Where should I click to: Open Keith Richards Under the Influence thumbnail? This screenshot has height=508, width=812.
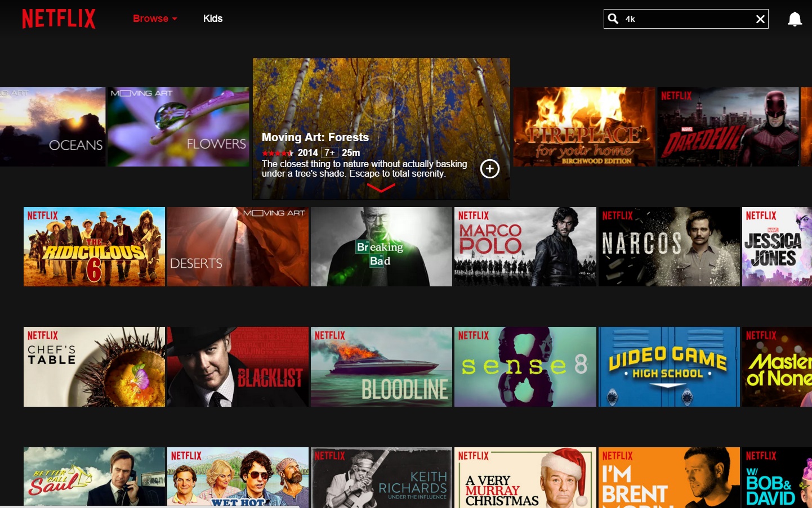pyautogui.click(x=381, y=478)
